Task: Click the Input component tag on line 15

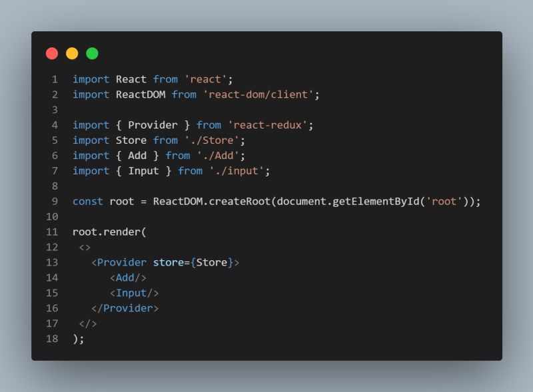Action: point(135,293)
